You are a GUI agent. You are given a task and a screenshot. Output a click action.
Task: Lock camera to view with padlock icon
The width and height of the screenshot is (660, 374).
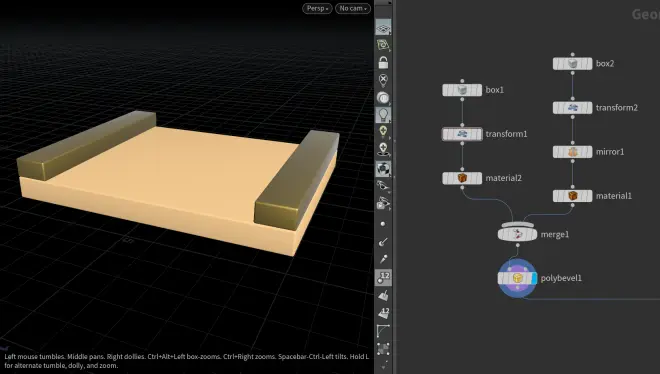pos(383,63)
